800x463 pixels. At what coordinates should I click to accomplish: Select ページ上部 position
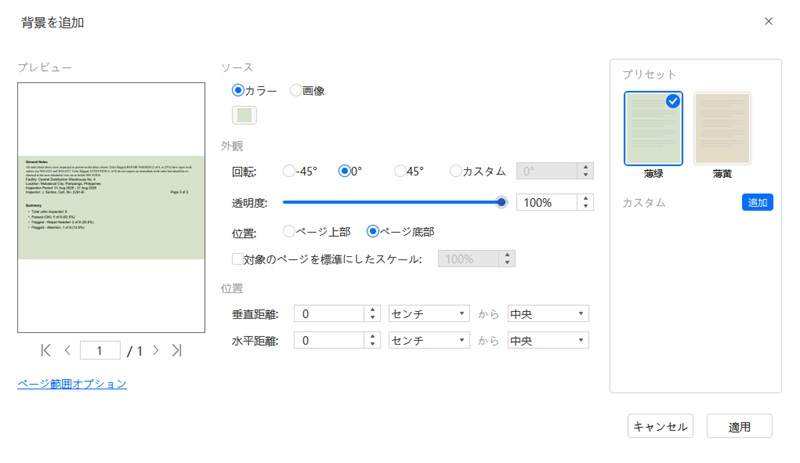[x=289, y=232]
